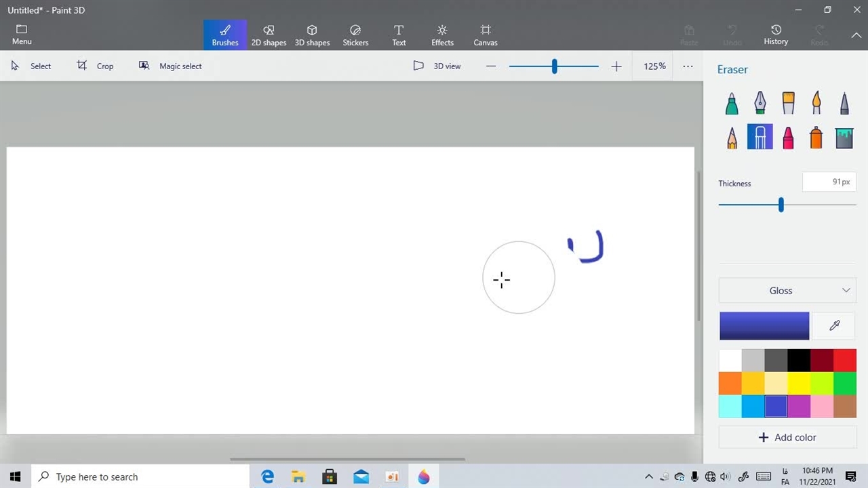Image resolution: width=868 pixels, height=488 pixels.
Task: Select the Marker brush
Action: tap(732, 104)
